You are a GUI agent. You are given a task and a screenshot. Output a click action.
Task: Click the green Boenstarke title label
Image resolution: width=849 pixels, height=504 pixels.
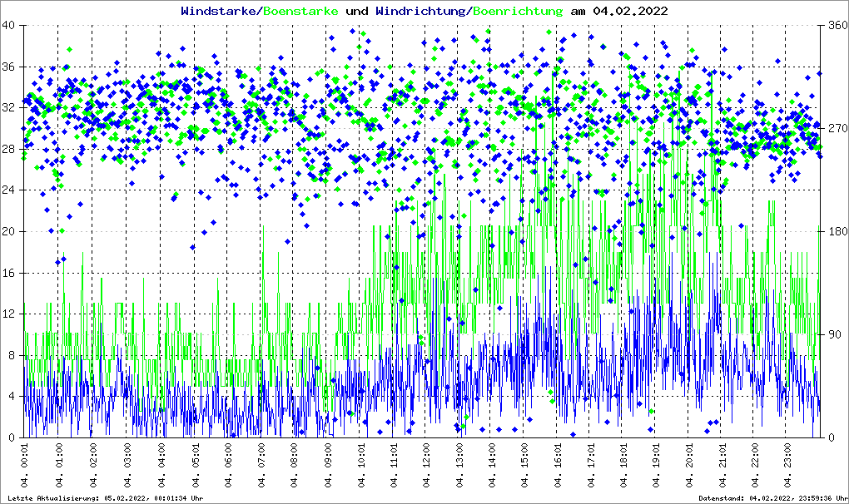click(301, 11)
